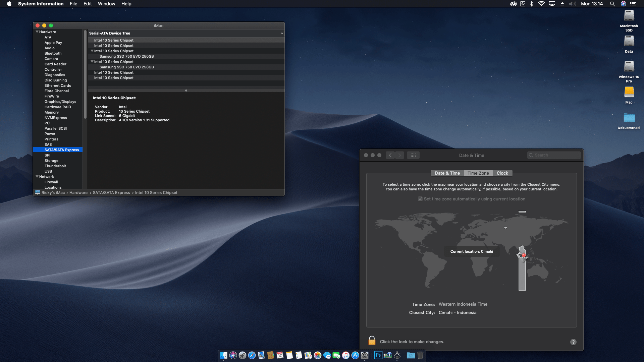Open Launchpad from the Dock

click(243, 356)
